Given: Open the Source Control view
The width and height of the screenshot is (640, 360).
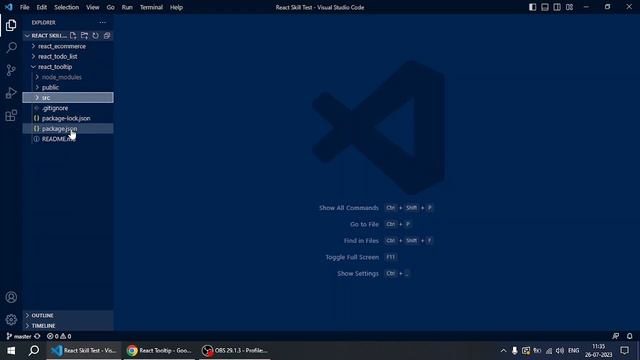Looking at the screenshot, I should tap(11, 70).
